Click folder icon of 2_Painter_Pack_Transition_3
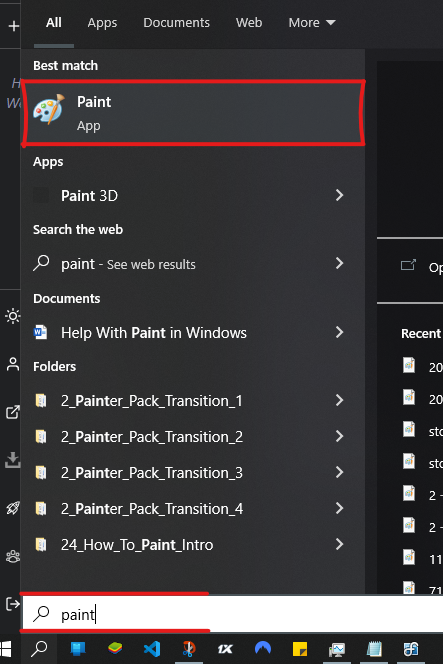Image resolution: width=443 pixels, height=664 pixels. (x=41, y=473)
